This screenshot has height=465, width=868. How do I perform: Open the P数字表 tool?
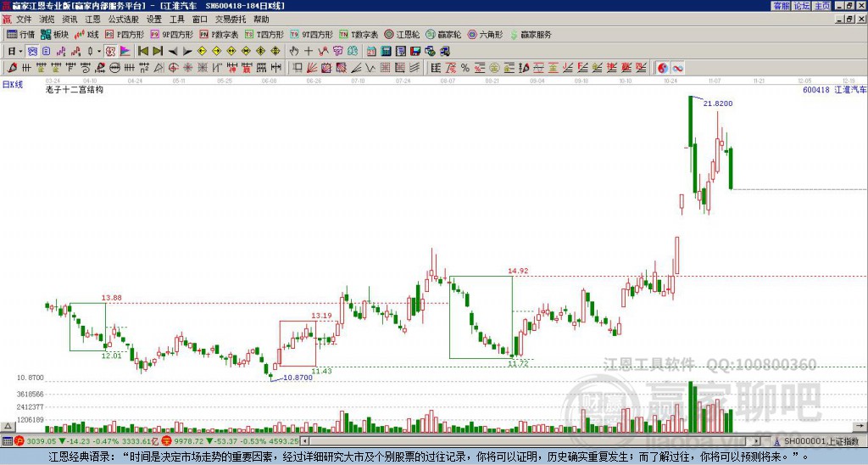(x=219, y=34)
